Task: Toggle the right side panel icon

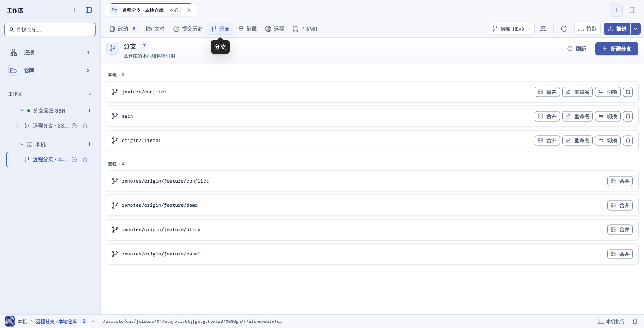Action: [633, 10]
